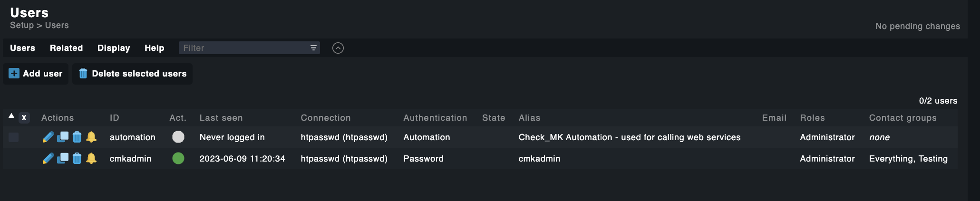Click into the Filter text field
Image resolution: width=980 pixels, height=201 pixels.
click(243, 48)
